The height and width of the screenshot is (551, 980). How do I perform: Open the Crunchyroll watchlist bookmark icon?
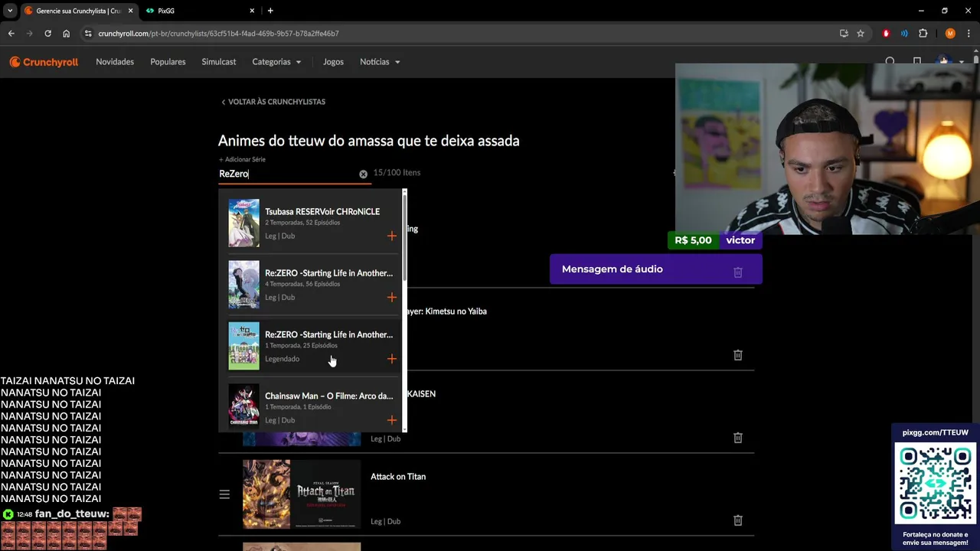tap(916, 61)
